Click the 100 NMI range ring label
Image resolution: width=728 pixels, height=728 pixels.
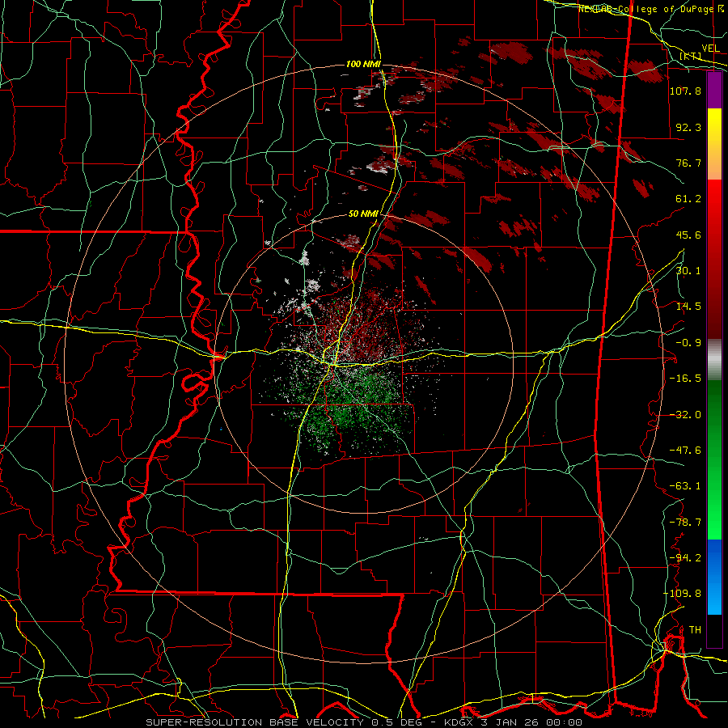click(x=363, y=64)
